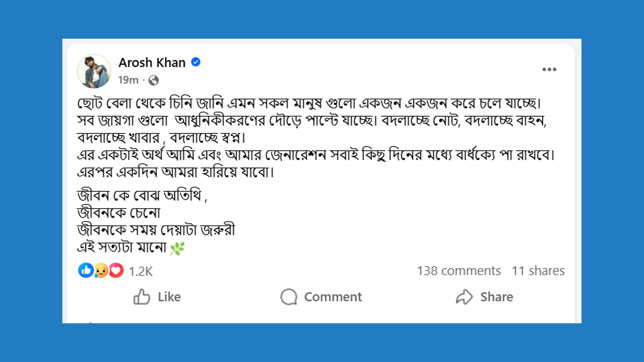
Task: Click the Arosh Khan profile name
Action: [x=152, y=62]
